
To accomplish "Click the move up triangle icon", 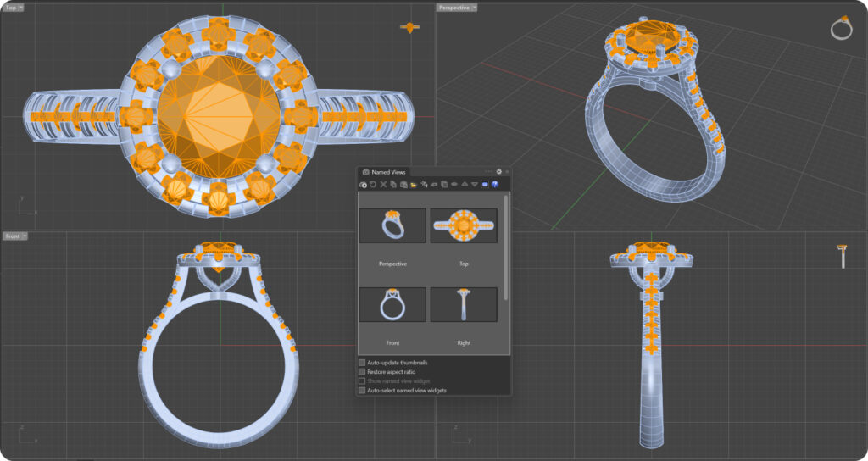I will point(464,184).
